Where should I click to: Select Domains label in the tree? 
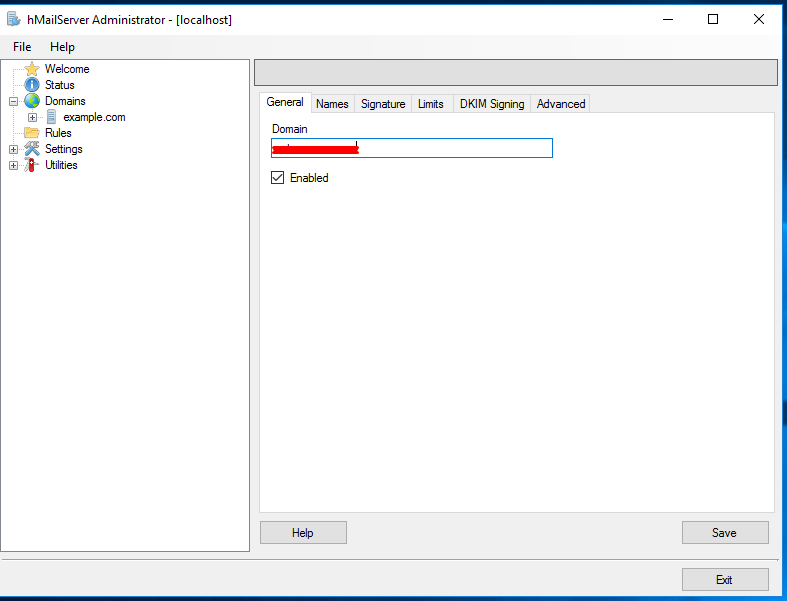(x=65, y=101)
